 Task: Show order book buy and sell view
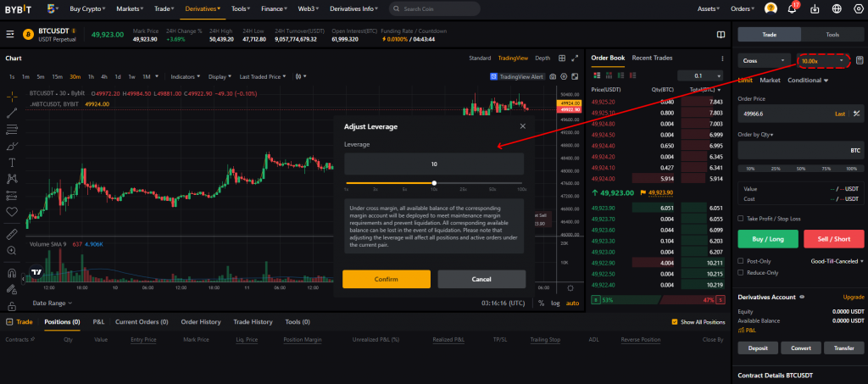597,75
